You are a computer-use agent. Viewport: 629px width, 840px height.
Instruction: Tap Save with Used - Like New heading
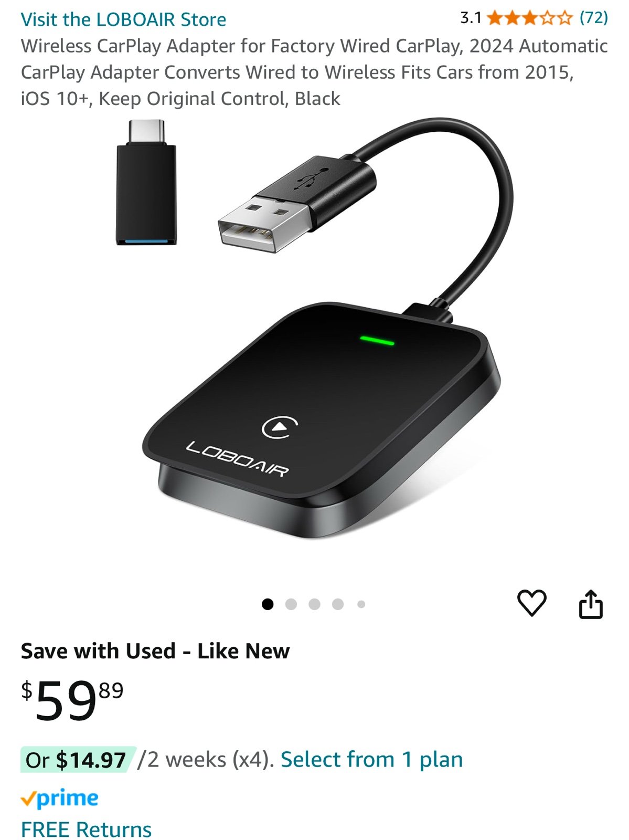click(155, 651)
